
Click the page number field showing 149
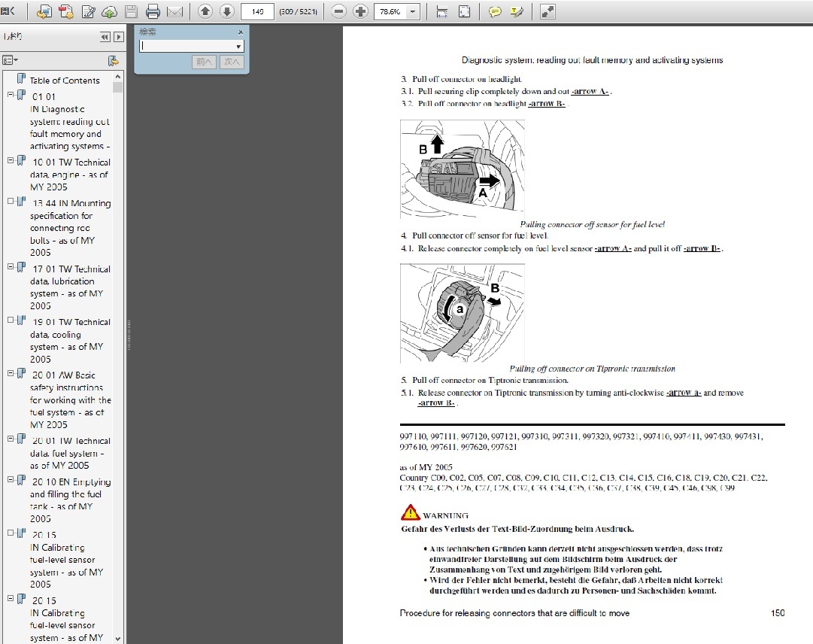[x=257, y=11]
